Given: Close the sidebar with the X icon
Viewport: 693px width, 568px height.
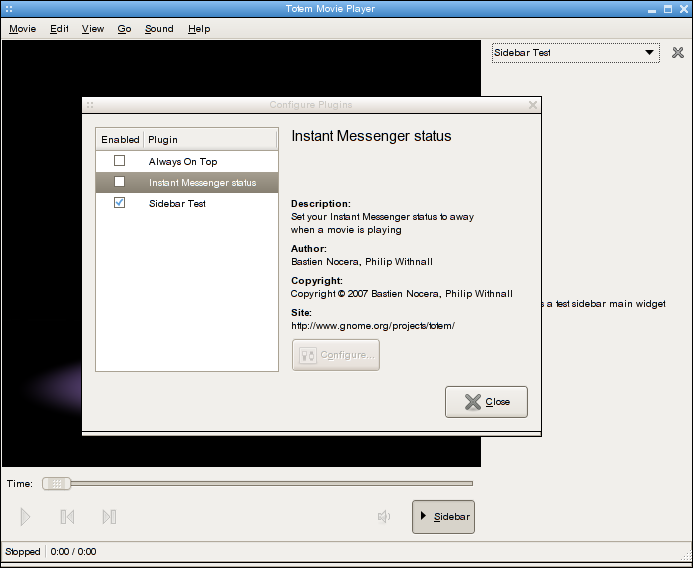Looking at the screenshot, I should pos(678,53).
